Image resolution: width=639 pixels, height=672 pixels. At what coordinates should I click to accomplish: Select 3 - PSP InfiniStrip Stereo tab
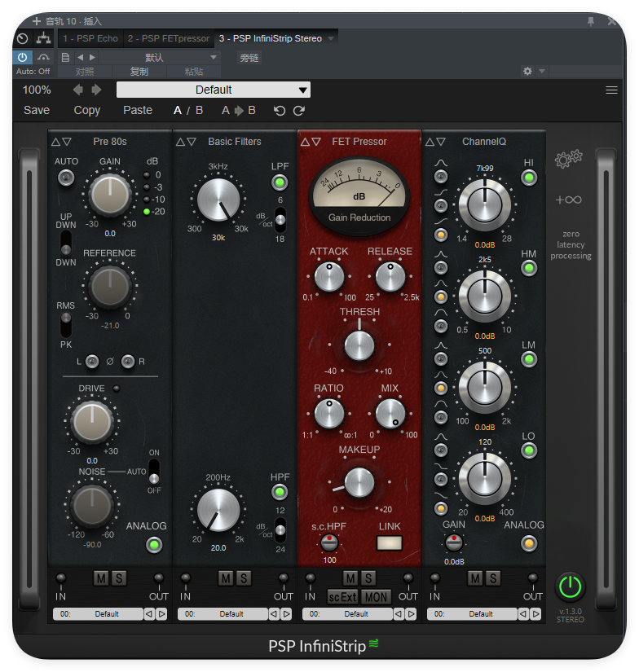[x=270, y=38]
